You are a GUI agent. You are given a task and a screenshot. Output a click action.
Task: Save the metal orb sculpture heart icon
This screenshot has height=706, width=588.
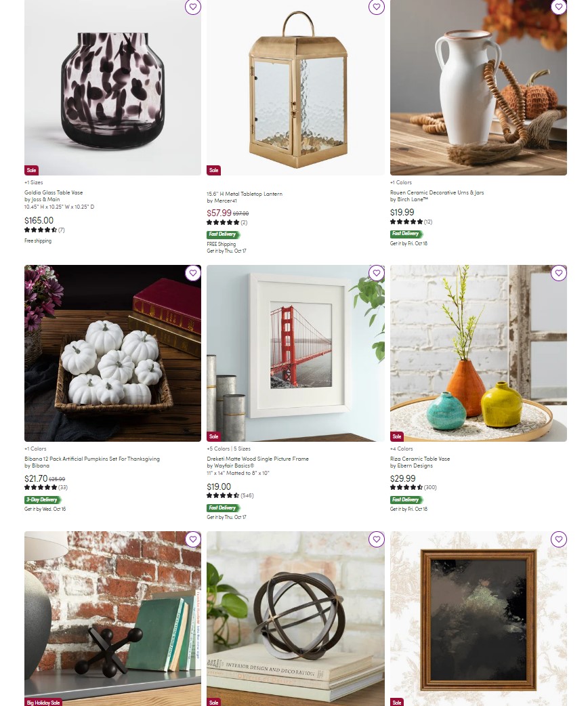pyautogui.click(x=377, y=539)
